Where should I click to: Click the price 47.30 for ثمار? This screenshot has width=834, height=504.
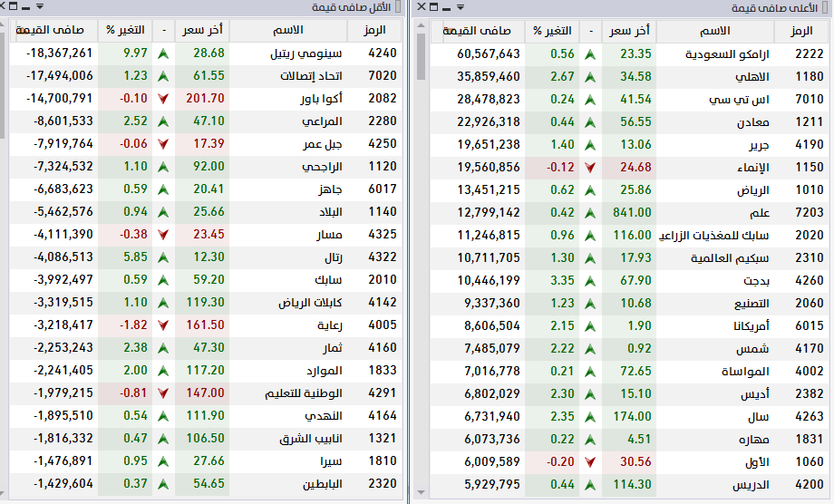click(208, 348)
